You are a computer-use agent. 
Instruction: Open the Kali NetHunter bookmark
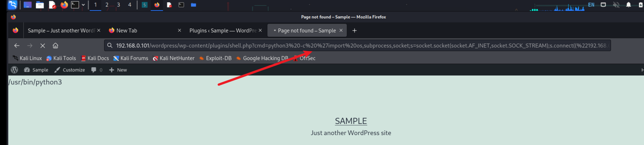[x=174, y=58]
